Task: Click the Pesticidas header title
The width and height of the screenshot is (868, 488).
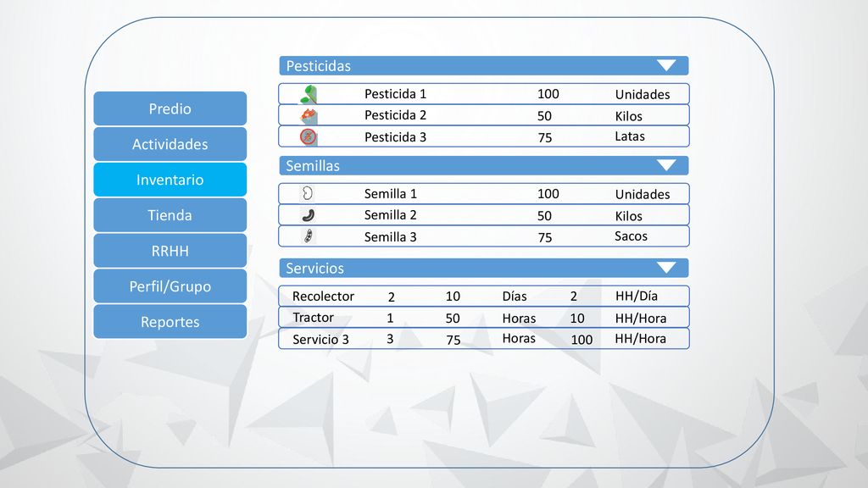Action: tap(319, 66)
